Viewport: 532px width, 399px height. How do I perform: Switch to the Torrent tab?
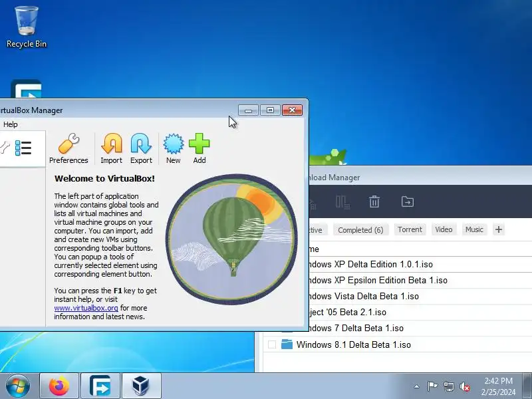[410, 229]
